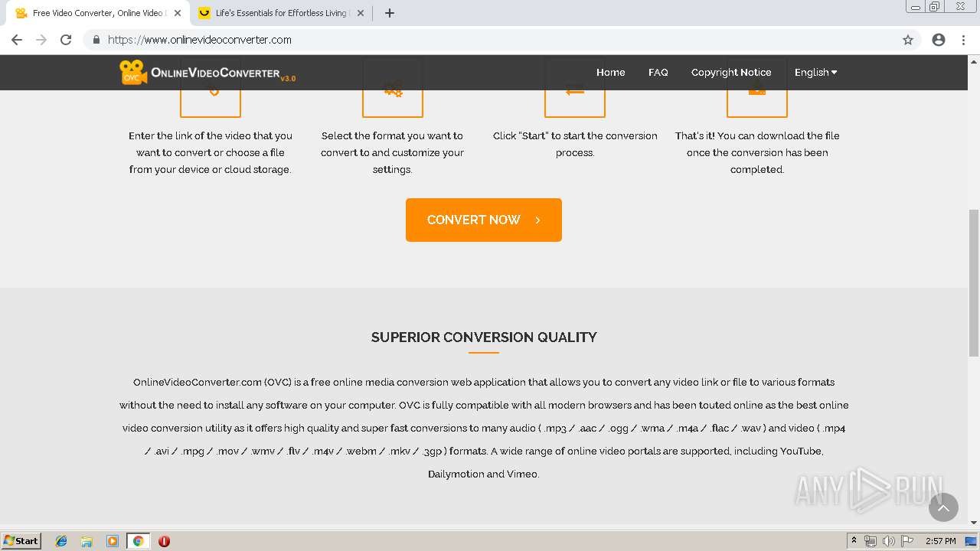The image size is (980, 551).
Task: Close the Life's Essentials tab
Action: pyautogui.click(x=361, y=13)
